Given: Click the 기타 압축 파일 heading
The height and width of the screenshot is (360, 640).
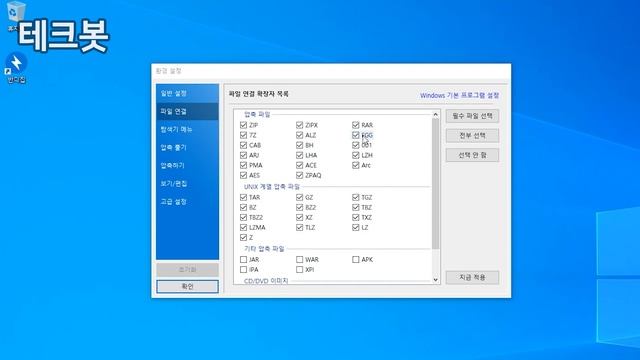Looking at the screenshot, I should [264, 249].
